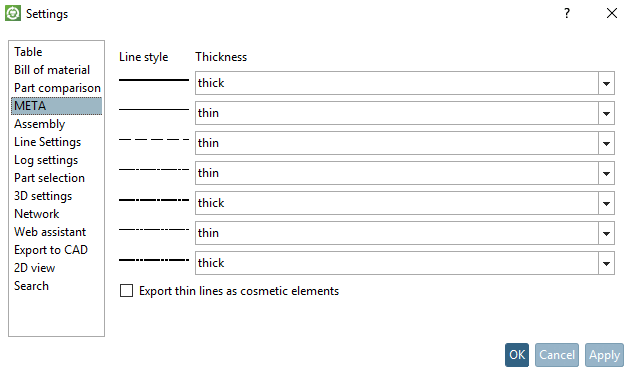Viewport: 633px width, 373px height.
Task: Open the Network settings category
Action: click(x=37, y=214)
